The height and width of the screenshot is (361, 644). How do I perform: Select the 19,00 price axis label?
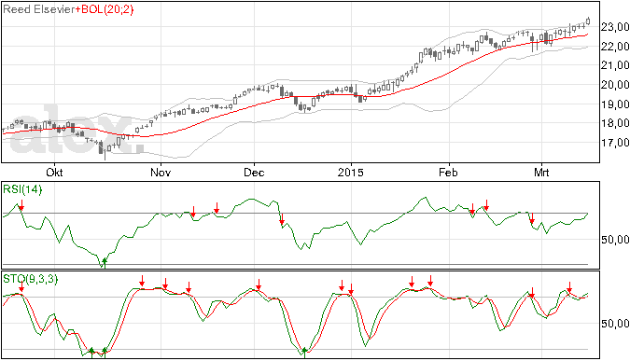pyautogui.click(x=615, y=104)
